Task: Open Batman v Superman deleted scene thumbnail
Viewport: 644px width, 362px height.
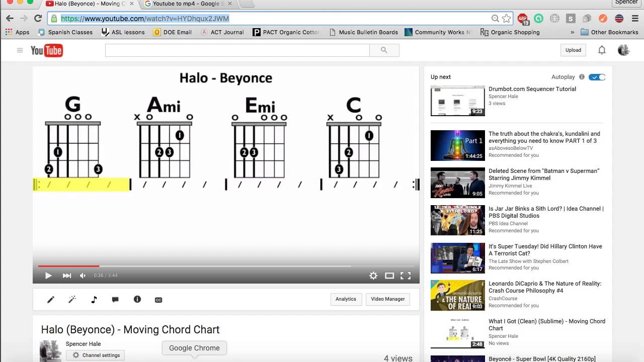Action: [458, 183]
